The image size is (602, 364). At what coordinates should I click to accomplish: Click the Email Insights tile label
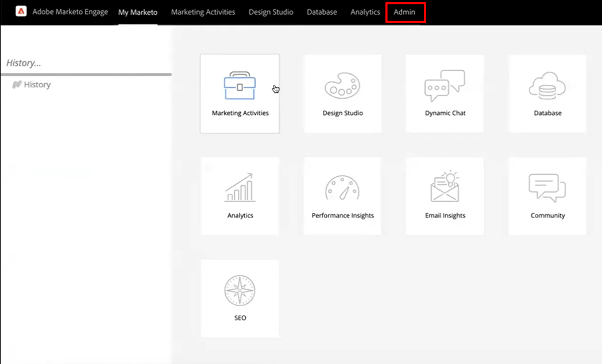[x=445, y=215]
